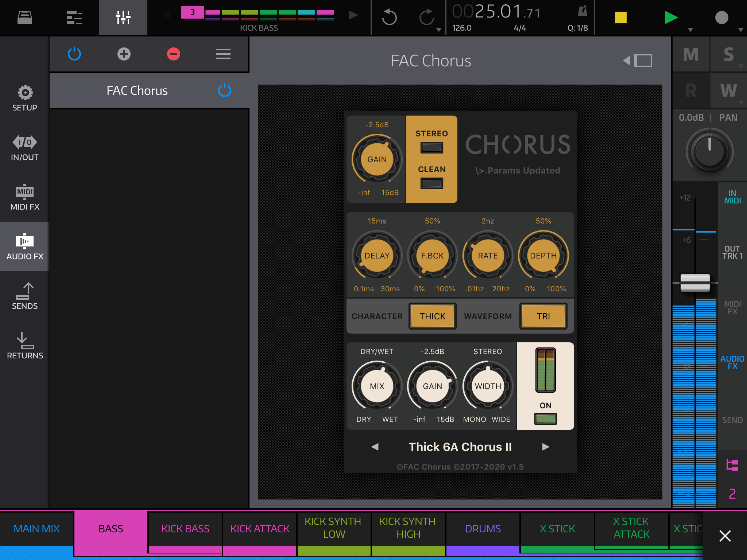
Task: Open the mixer strip AUDIO FX slot
Action: (x=732, y=362)
